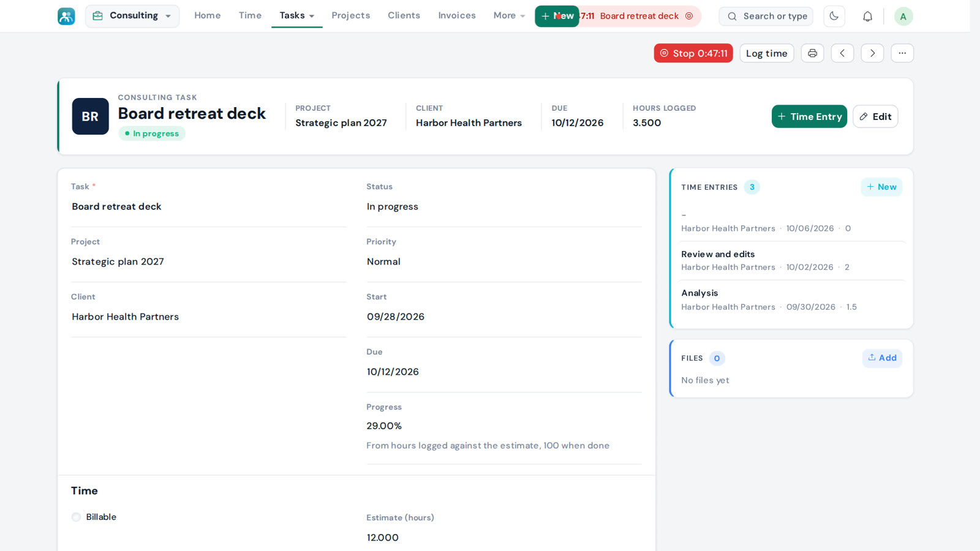Toggle the Billable checkbox
Image resolution: width=980 pixels, height=551 pixels.
76,517
